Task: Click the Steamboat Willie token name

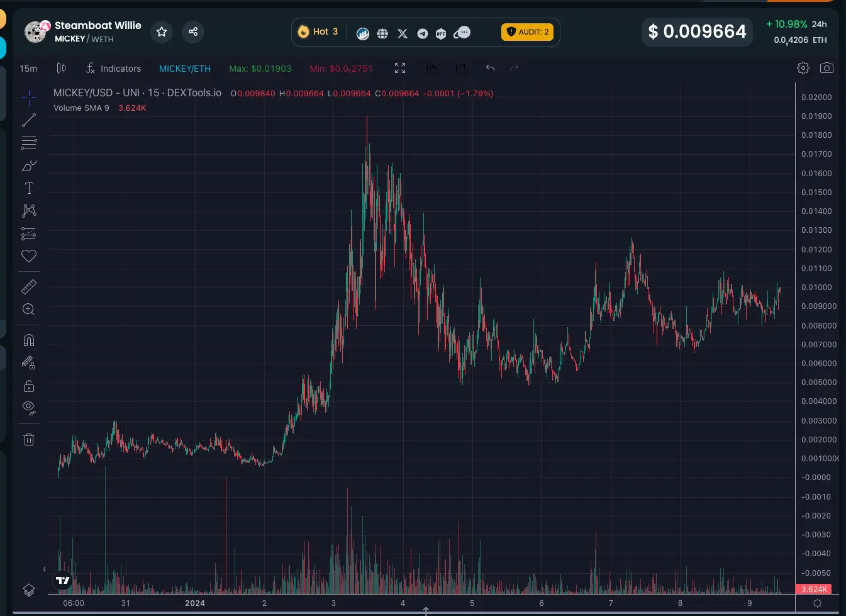Action: pos(98,25)
